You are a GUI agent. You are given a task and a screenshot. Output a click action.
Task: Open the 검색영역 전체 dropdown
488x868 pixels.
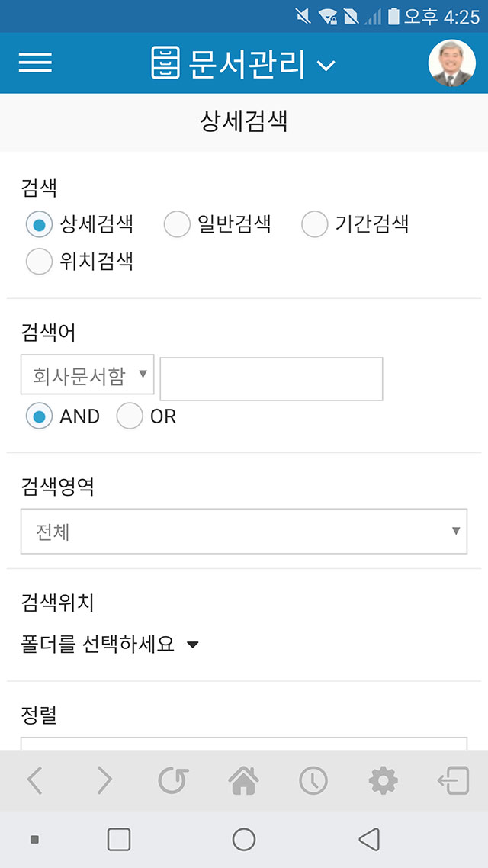[244, 532]
